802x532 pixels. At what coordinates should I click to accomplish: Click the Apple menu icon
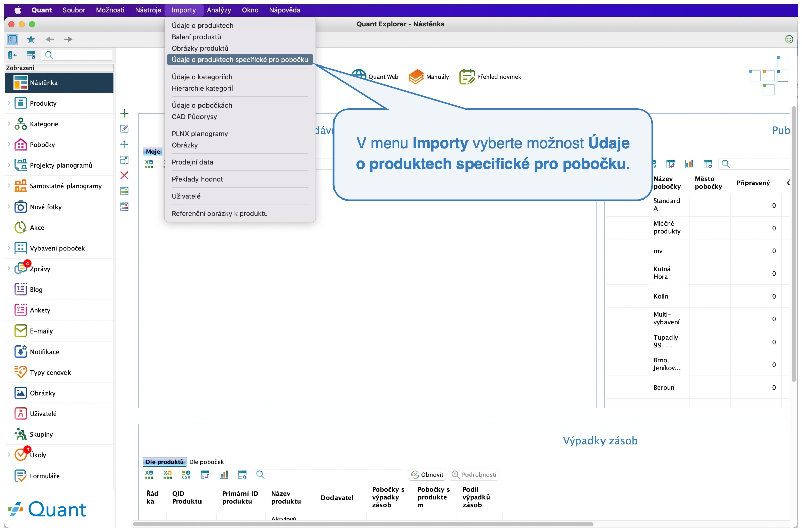(x=18, y=10)
